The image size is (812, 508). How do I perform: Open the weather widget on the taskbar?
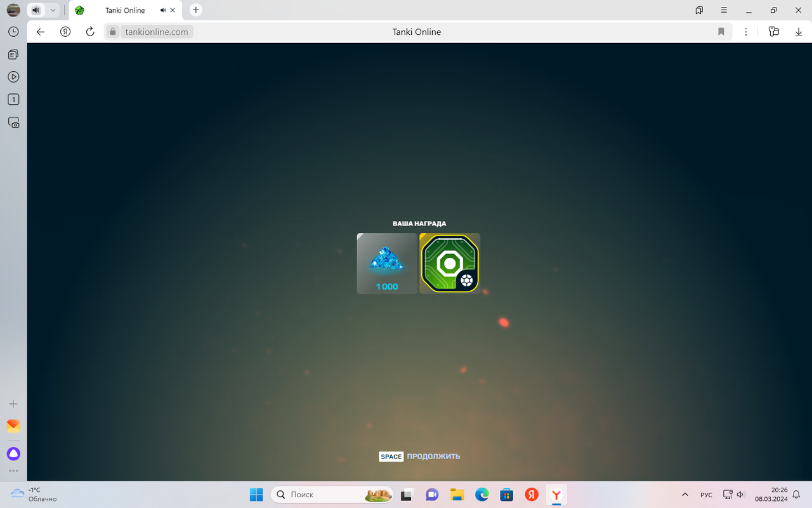(34, 494)
